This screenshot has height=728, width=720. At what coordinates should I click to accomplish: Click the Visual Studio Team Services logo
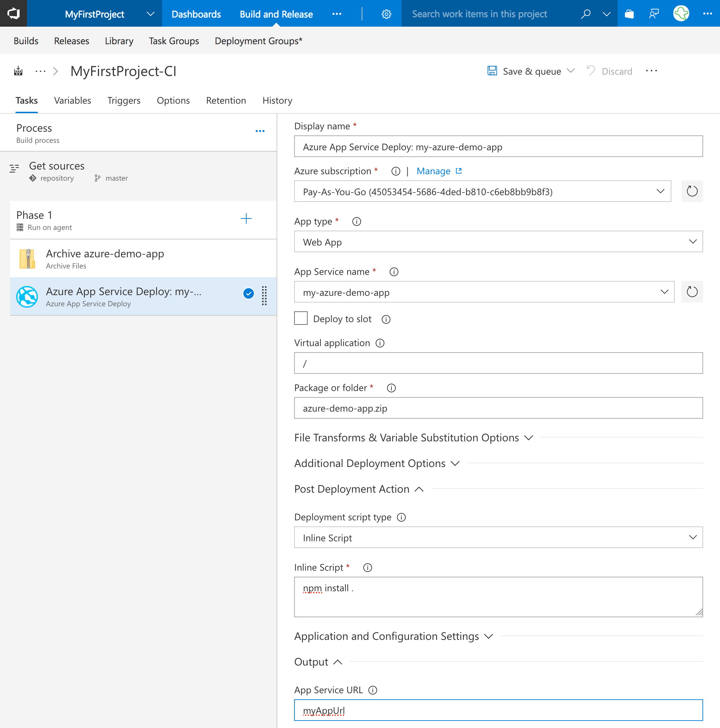coord(14,14)
